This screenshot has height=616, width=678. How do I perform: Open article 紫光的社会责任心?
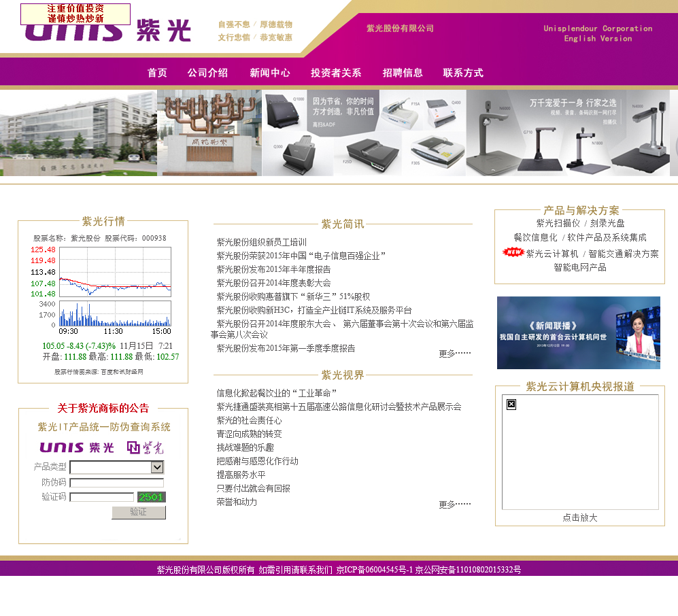tap(249, 420)
